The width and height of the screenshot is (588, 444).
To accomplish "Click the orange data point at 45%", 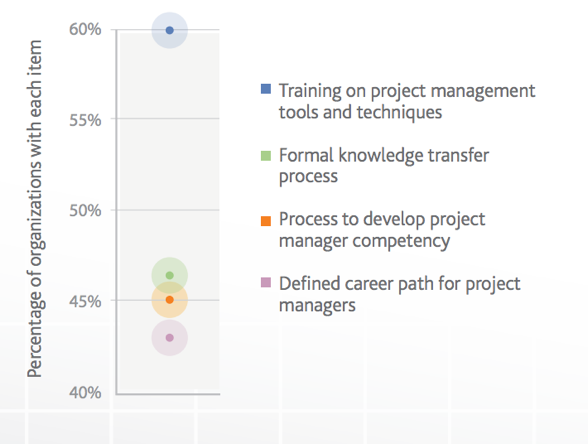I will [x=170, y=300].
